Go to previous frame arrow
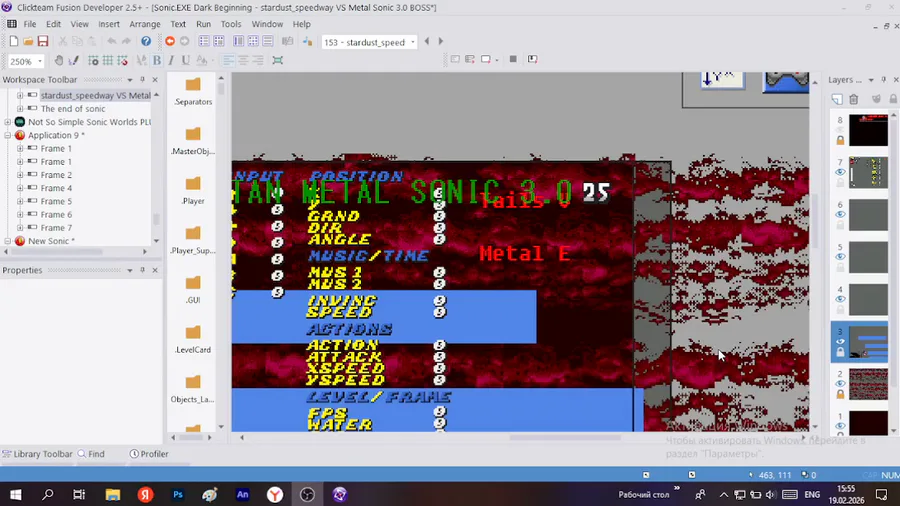 coord(426,41)
